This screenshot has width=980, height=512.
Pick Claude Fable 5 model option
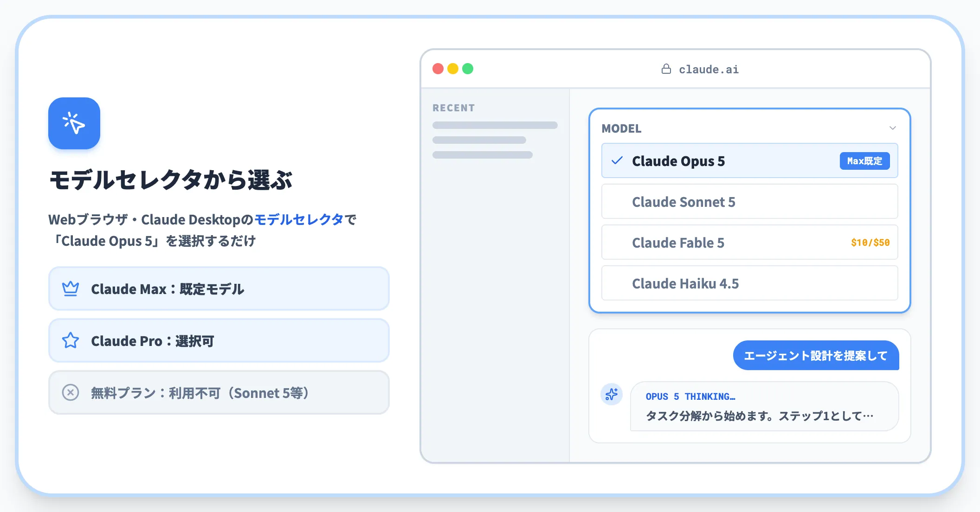749,243
